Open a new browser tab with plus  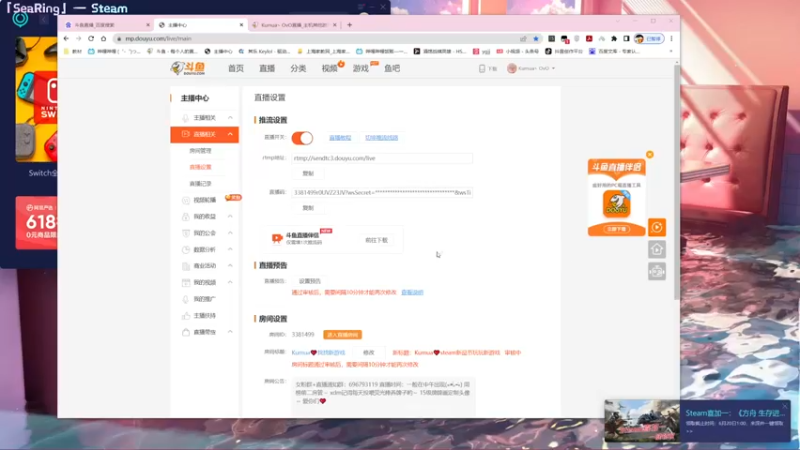(x=349, y=24)
